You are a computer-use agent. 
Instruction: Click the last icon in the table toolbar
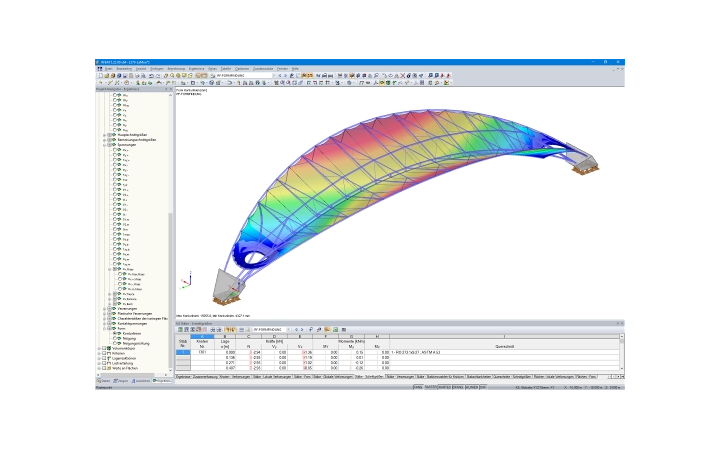tap(344, 330)
